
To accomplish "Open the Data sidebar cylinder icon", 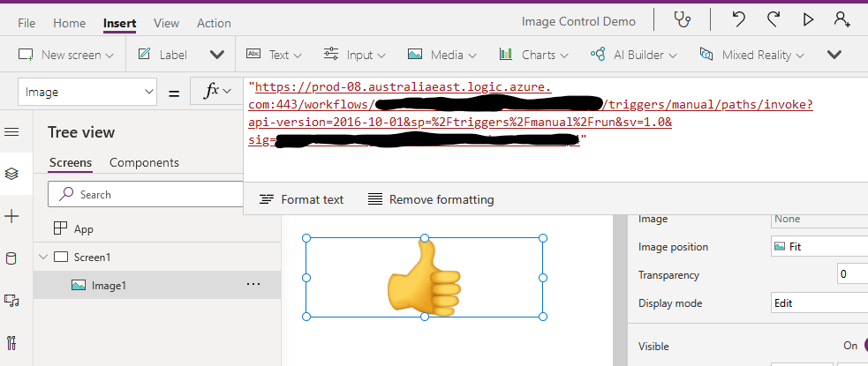I will pos(11,258).
